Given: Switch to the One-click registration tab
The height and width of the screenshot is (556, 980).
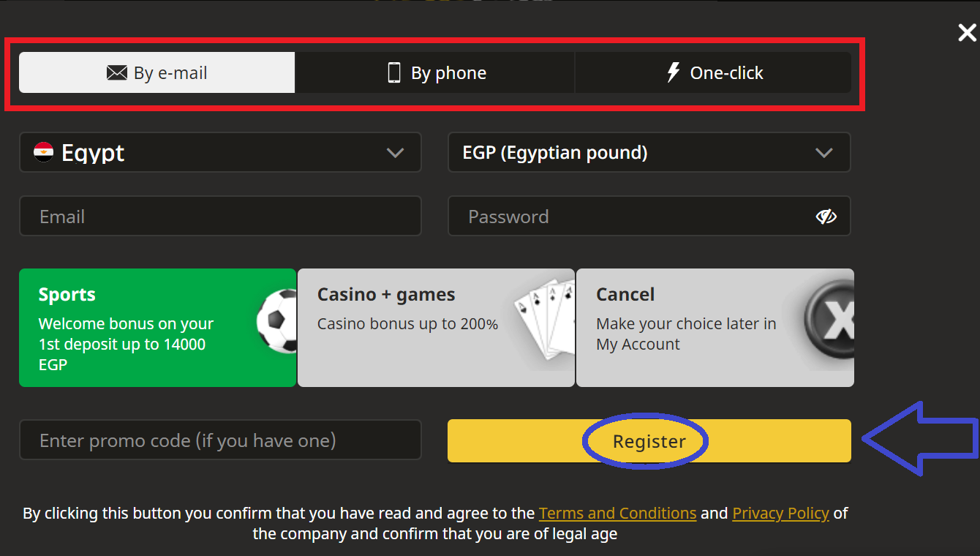Looking at the screenshot, I should click(714, 72).
